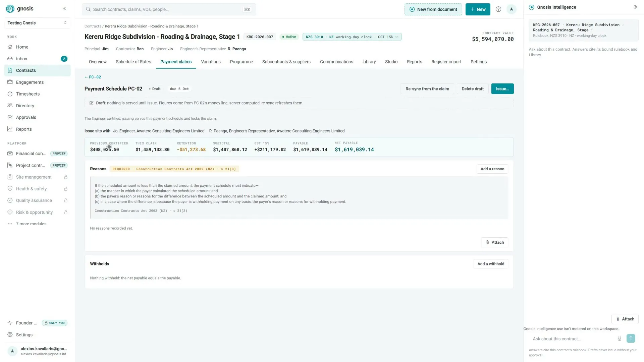644x362 pixels.
Task: Open Approvals
Action: (37, 117)
